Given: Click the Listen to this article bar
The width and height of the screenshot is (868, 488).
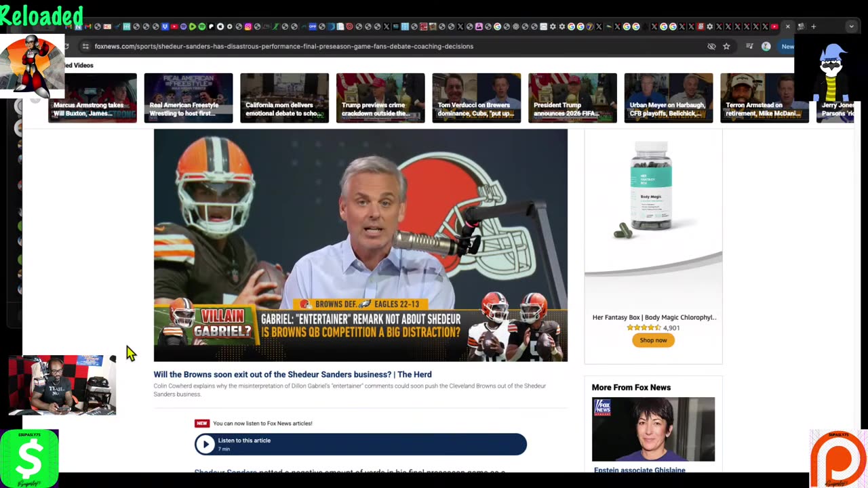Looking at the screenshot, I should click(x=361, y=444).
